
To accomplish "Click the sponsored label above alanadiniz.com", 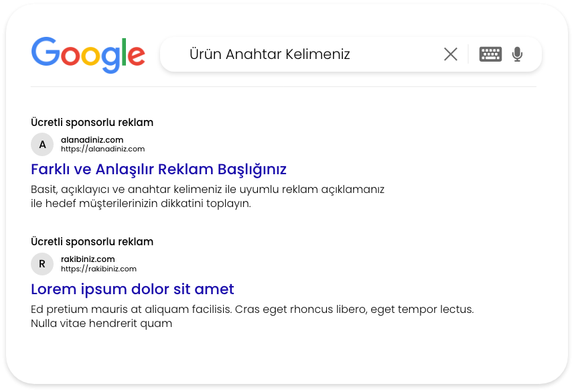I will click(92, 122).
